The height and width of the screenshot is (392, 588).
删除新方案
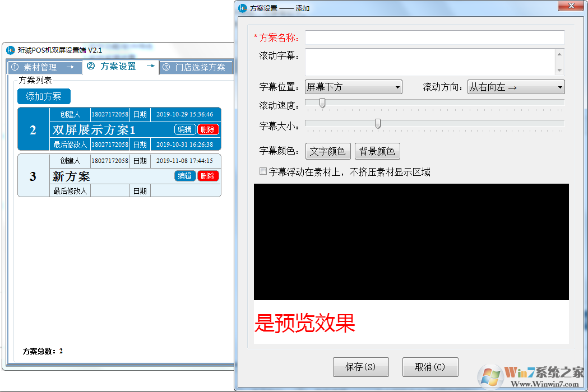(208, 176)
